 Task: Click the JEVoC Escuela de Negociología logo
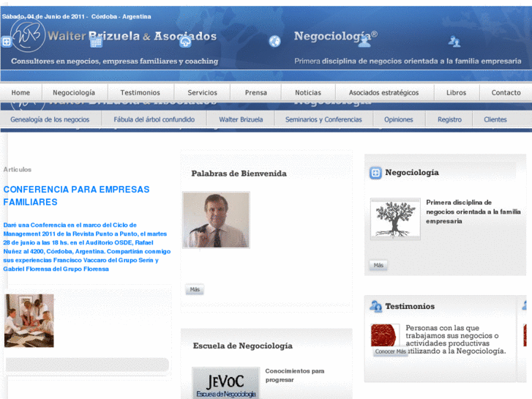[226, 383]
